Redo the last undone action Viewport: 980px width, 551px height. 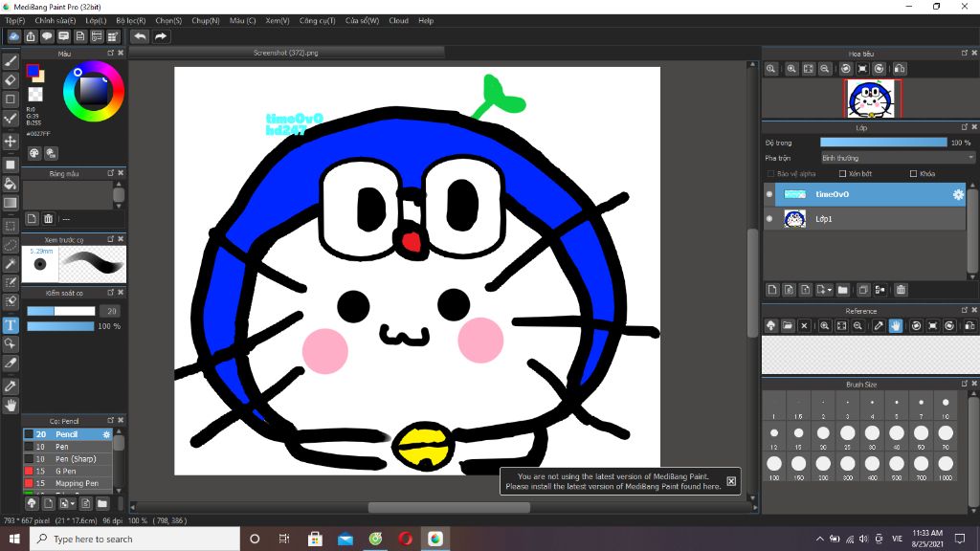[x=161, y=36]
